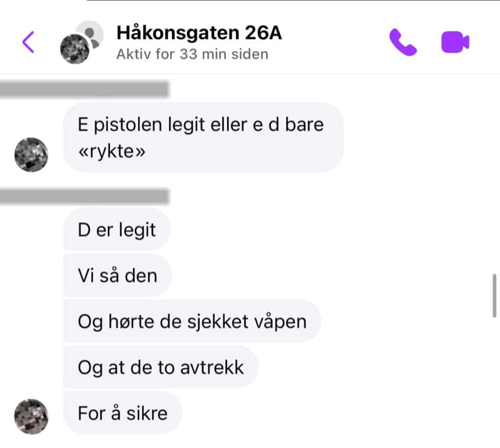Click the word «rykte» in the message
The height and width of the screenshot is (448, 500).
(x=112, y=151)
